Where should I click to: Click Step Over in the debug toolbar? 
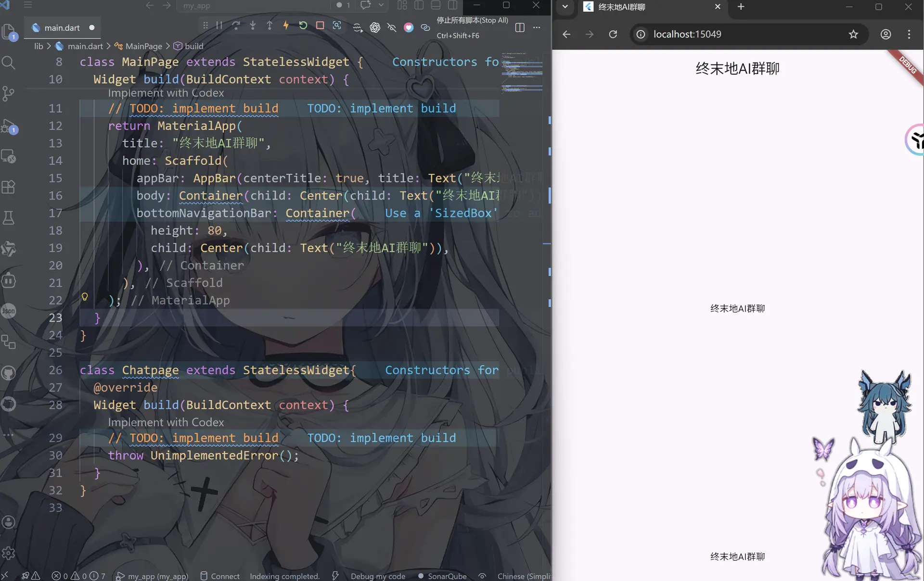pos(236,25)
